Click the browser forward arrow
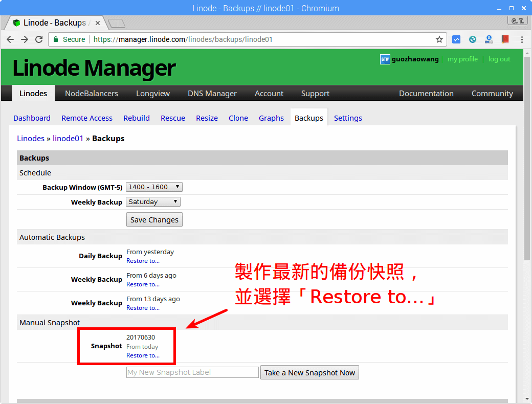 [25, 39]
